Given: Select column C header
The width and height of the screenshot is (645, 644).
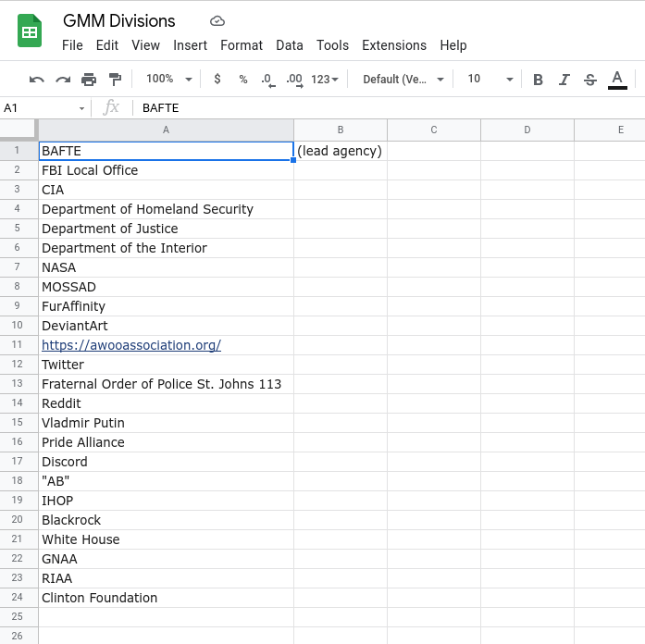Looking at the screenshot, I should (x=434, y=130).
